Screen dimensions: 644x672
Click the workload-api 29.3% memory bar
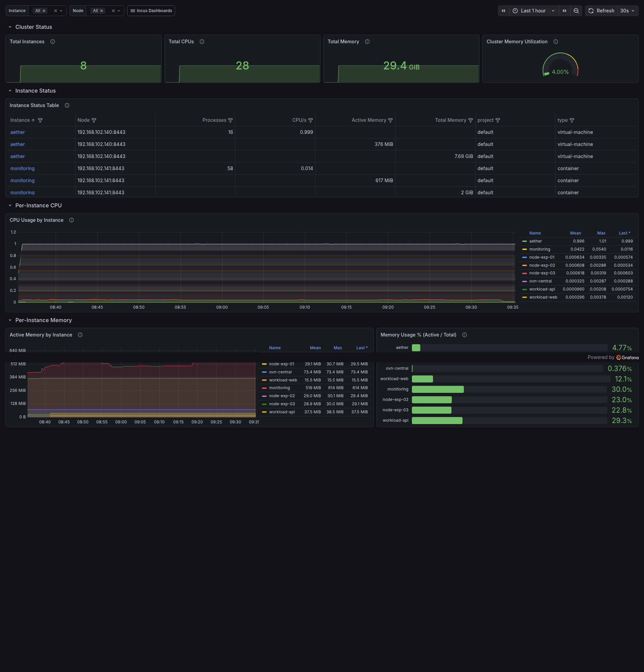coord(437,421)
